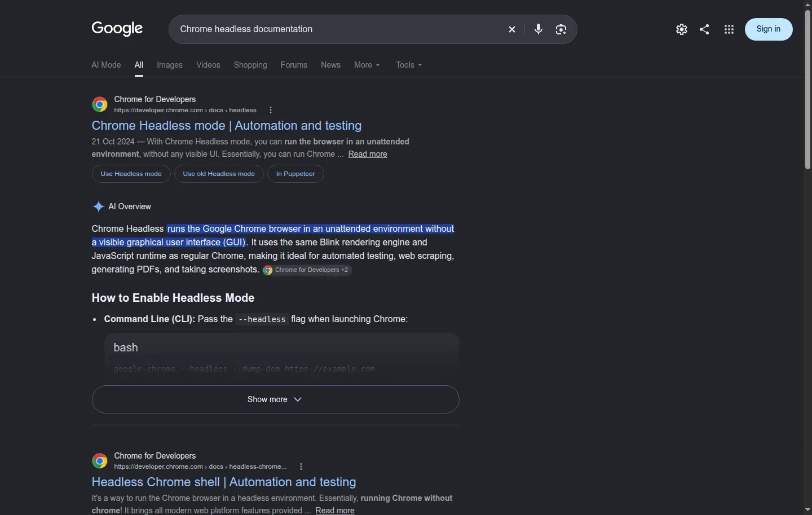Click the share icon near Sign in
This screenshot has height=515, width=812.
(704, 29)
